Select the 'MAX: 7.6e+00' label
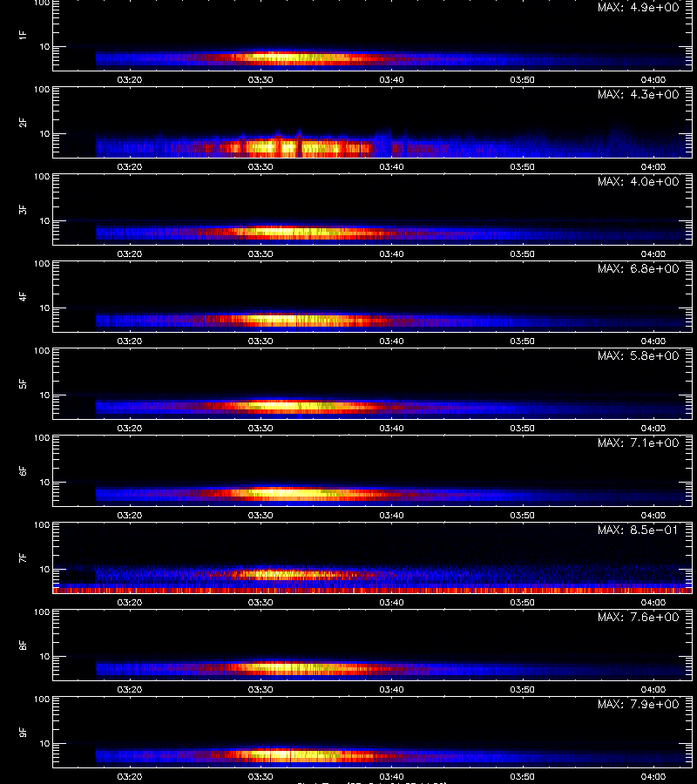697x784 pixels. click(x=638, y=617)
